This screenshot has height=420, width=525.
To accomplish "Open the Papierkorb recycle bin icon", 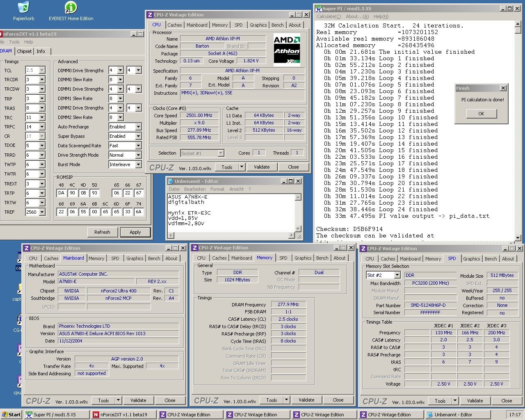I will tap(23, 11).
